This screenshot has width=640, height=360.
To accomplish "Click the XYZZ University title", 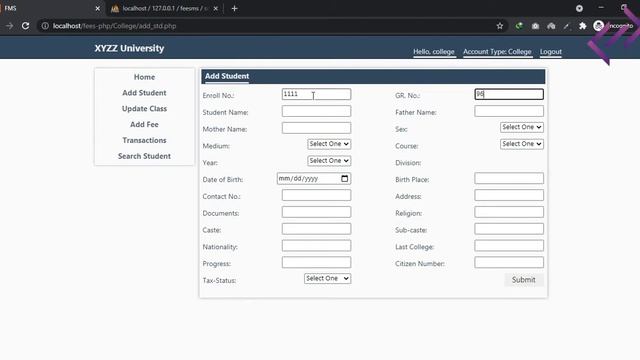I will click(129, 48).
